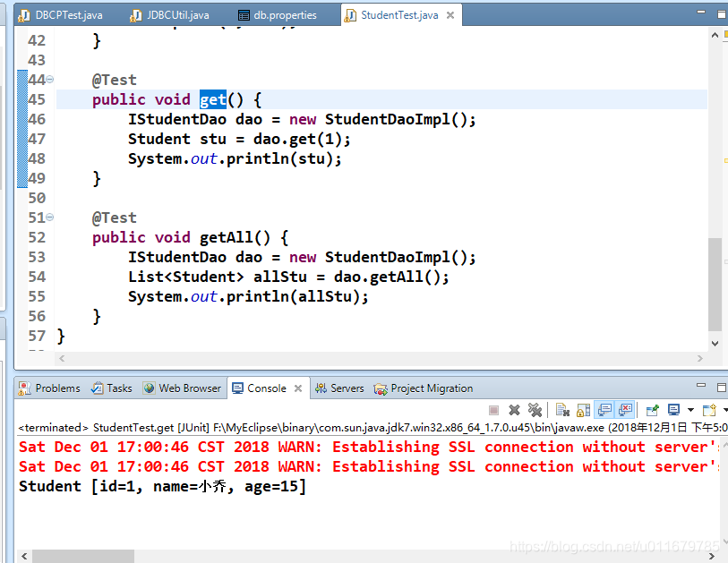
Task: Click editor vertical scrollbar up arrow
Action: click(x=715, y=35)
